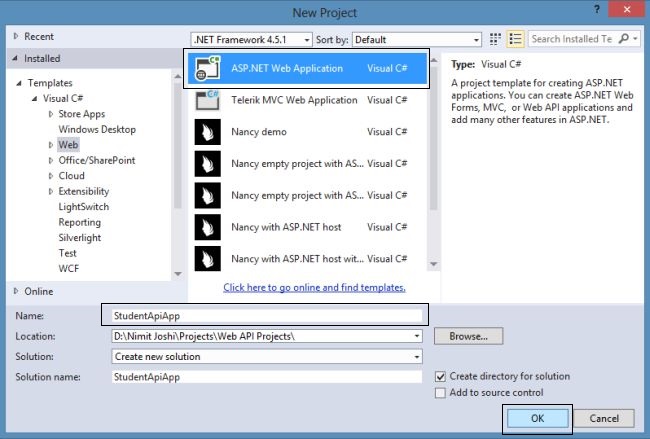Expand the Cloud node arrow
The image size is (650, 439).
[x=51, y=176]
